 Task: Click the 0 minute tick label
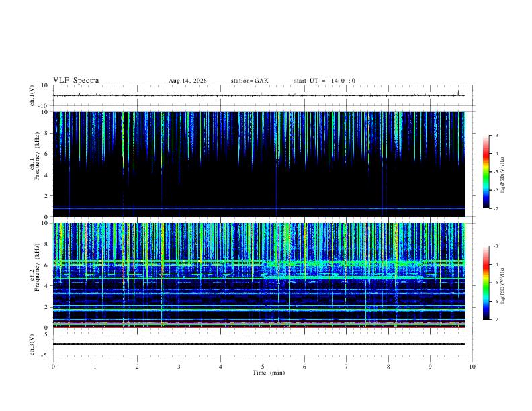(53, 367)
